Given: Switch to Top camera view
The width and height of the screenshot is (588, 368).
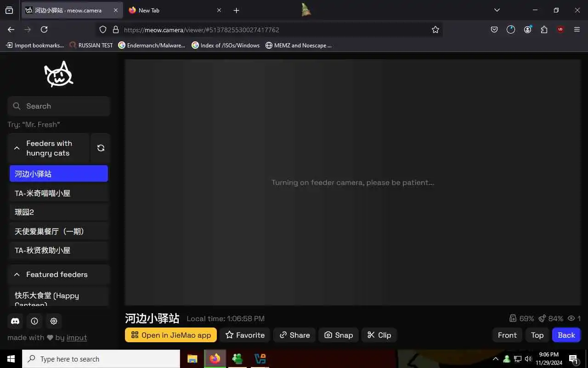Looking at the screenshot, I should (x=537, y=335).
